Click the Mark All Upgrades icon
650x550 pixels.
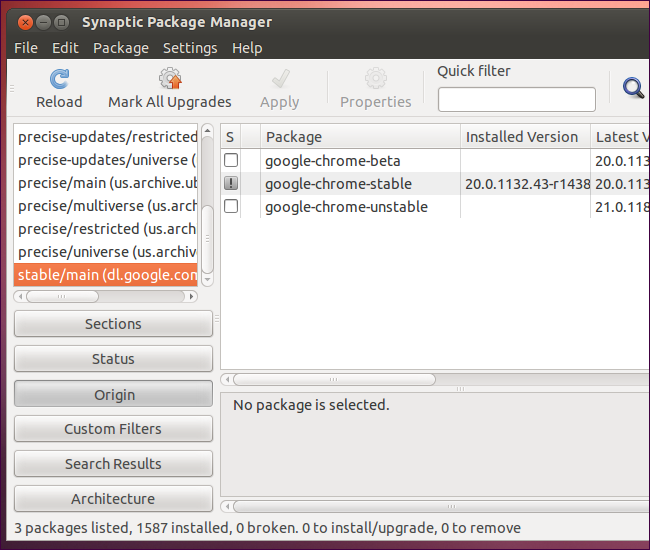tap(170, 78)
